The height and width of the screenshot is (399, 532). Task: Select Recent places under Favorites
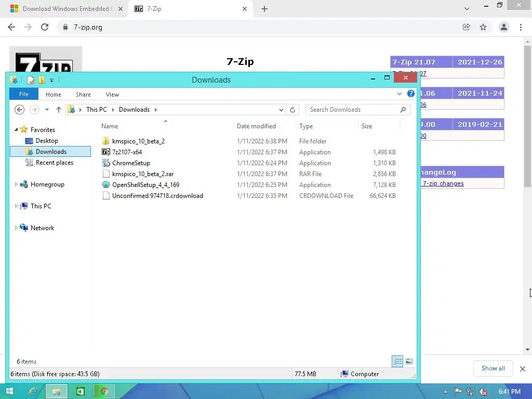54,163
